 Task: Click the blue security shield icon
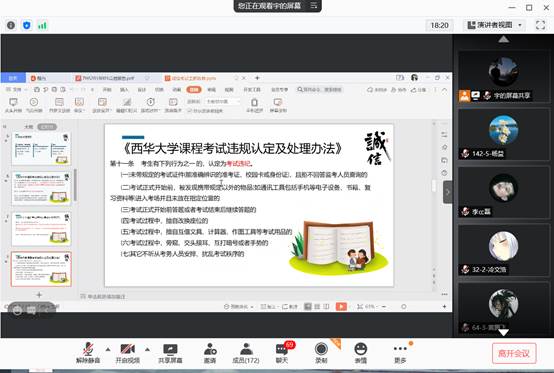(x=26, y=25)
